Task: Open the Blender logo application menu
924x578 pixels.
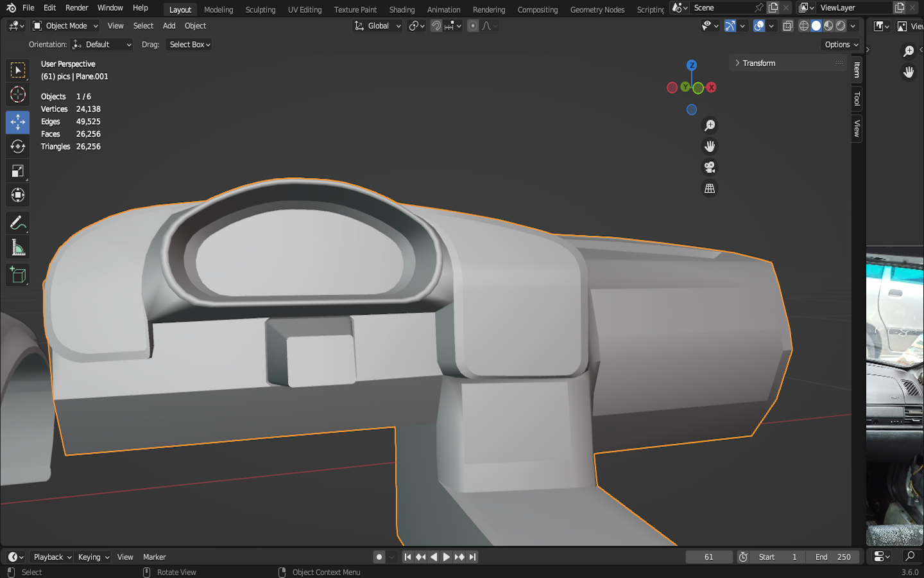Action: (11, 8)
